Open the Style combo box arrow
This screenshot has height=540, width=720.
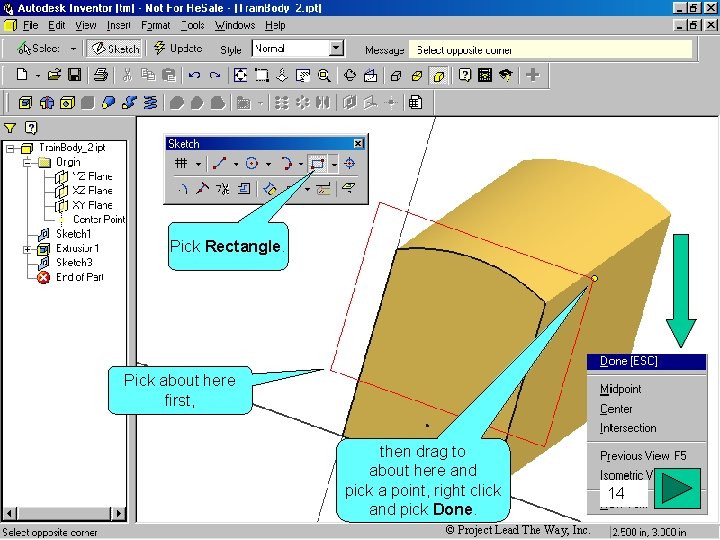pos(337,48)
